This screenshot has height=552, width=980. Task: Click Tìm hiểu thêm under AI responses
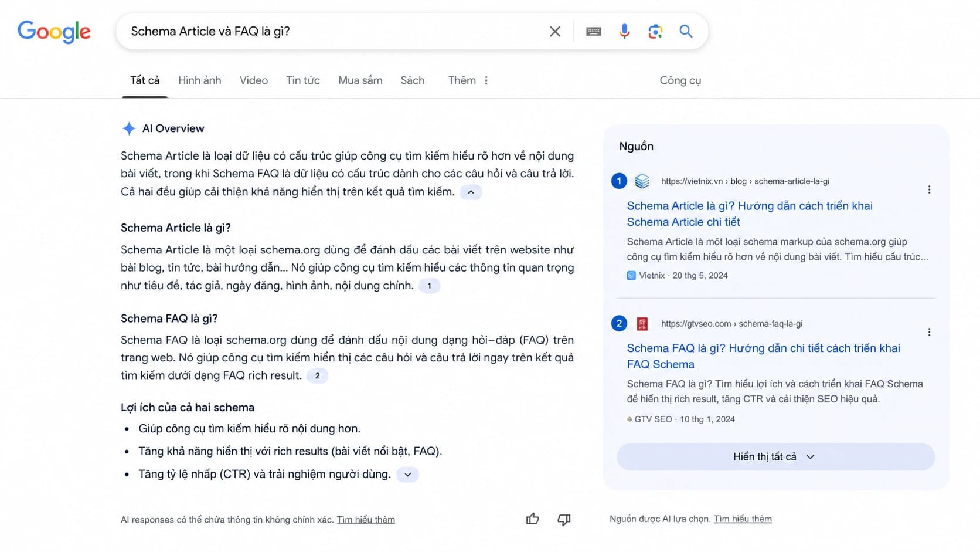(366, 520)
